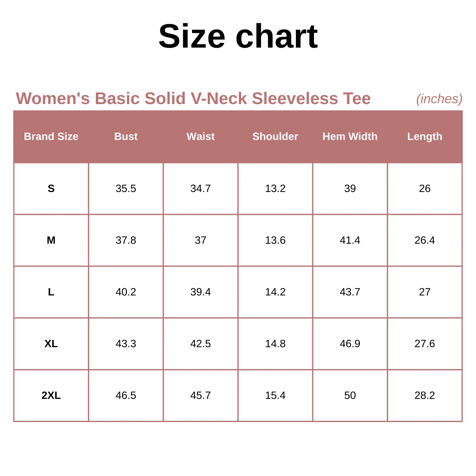Click the S size row label
The height and width of the screenshot is (476, 476).
tap(51, 188)
